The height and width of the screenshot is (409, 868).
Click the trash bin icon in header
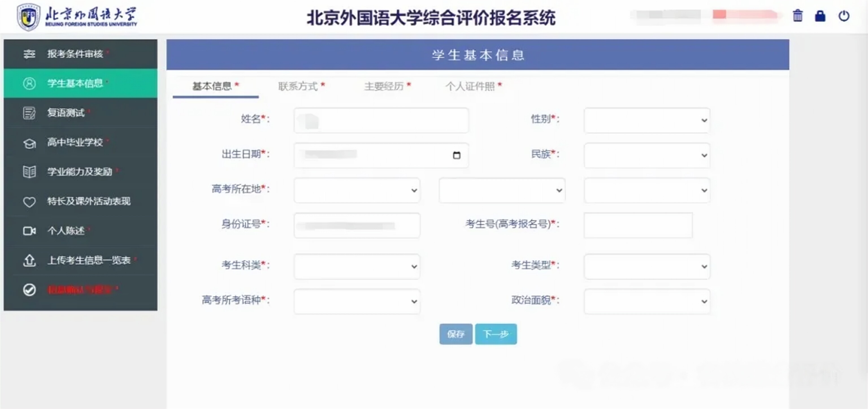point(798,16)
